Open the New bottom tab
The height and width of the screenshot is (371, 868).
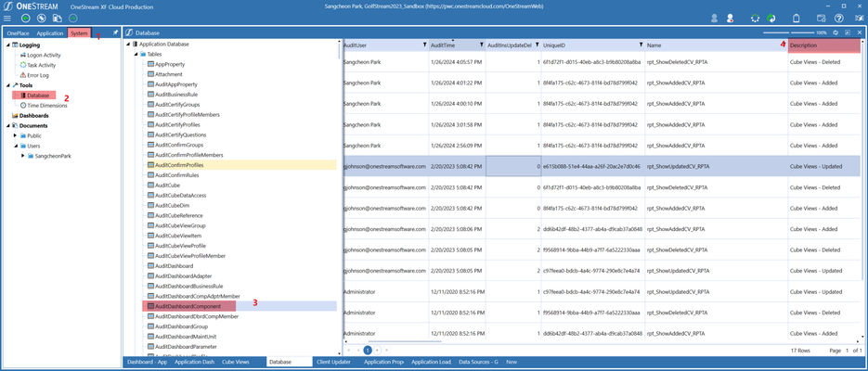point(511,362)
